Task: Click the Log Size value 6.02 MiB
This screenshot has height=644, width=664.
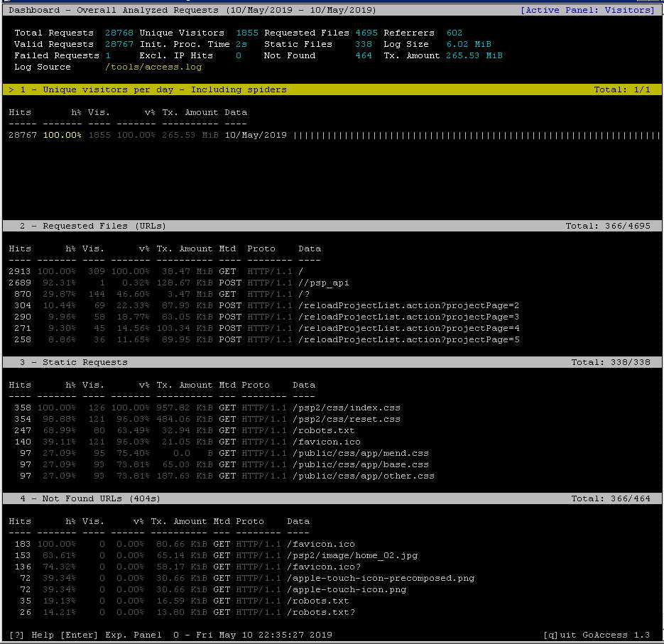Action: tap(469, 44)
